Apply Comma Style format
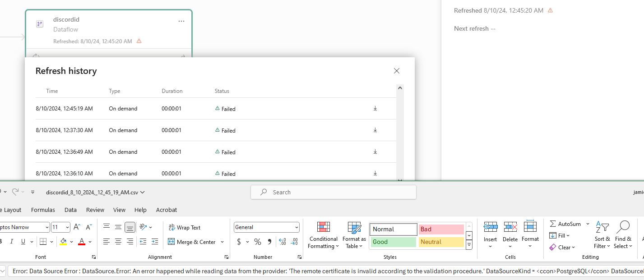The image size is (644, 280). (269, 242)
